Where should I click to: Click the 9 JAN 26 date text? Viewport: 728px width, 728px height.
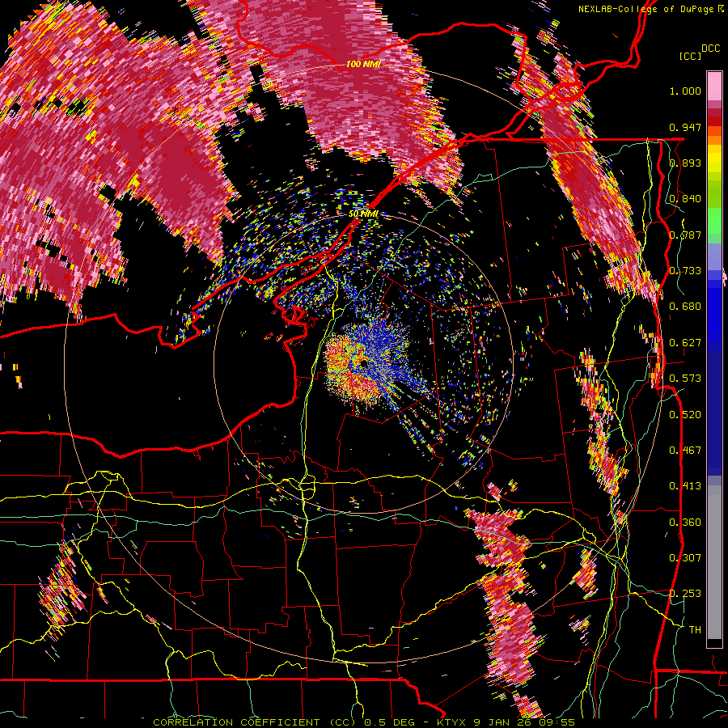tap(504, 722)
